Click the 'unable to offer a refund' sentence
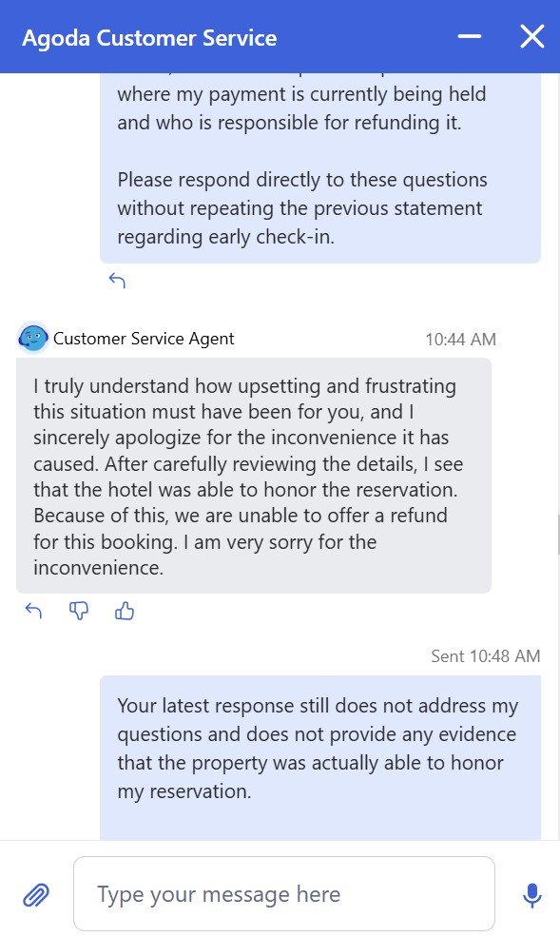This screenshot has height=937, width=560. tap(240, 530)
